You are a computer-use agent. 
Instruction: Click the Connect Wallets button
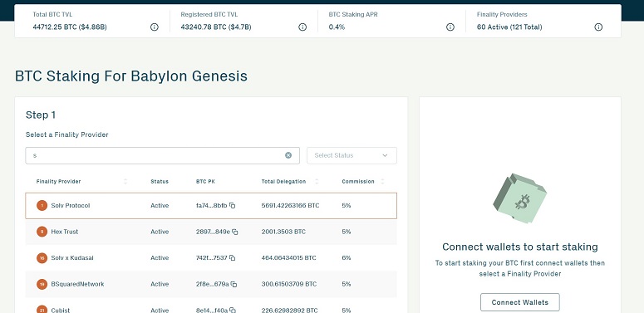pyautogui.click(x=520, y=302)
